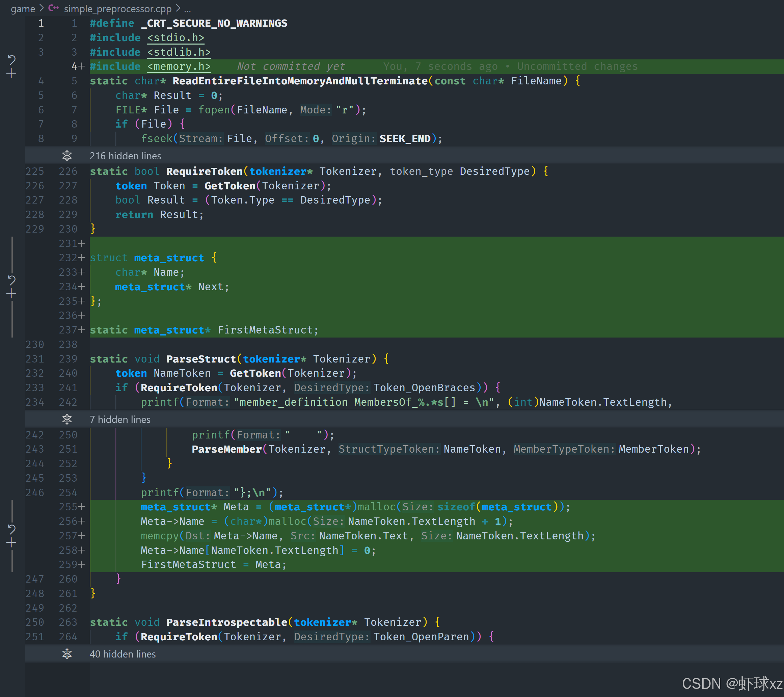Follow the <stdlib.h> include link

click(x=179, y=52)
